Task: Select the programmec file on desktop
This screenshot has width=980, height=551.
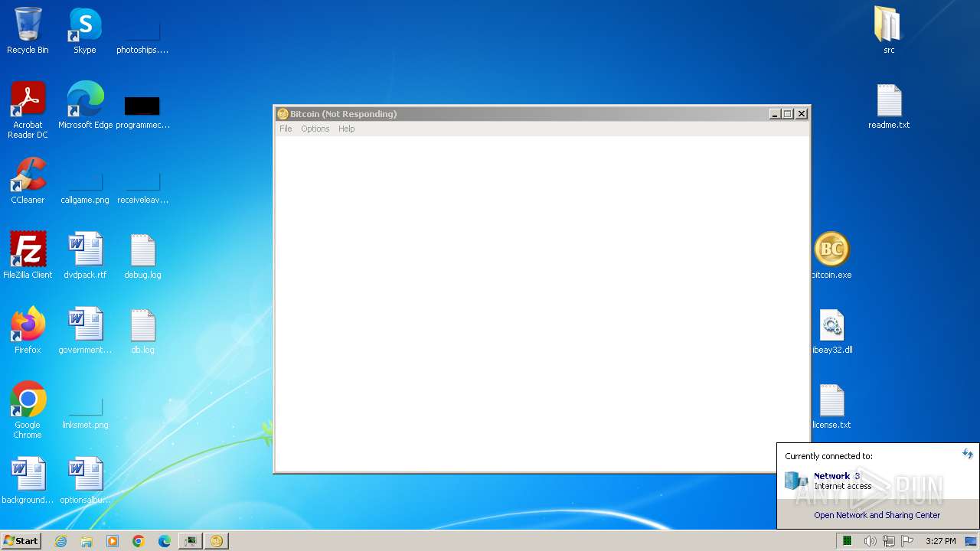Action: (142, 111)
